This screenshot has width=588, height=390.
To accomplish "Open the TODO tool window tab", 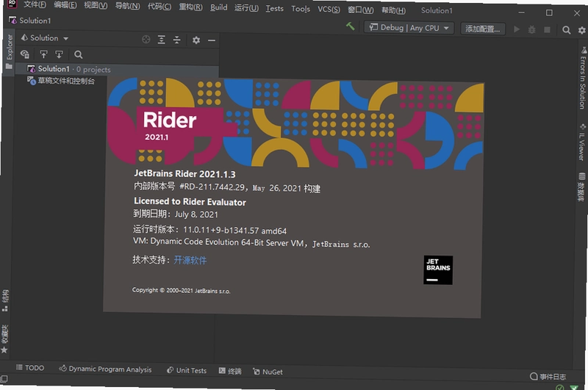I will pyautogui.click(x=30, y=367).
